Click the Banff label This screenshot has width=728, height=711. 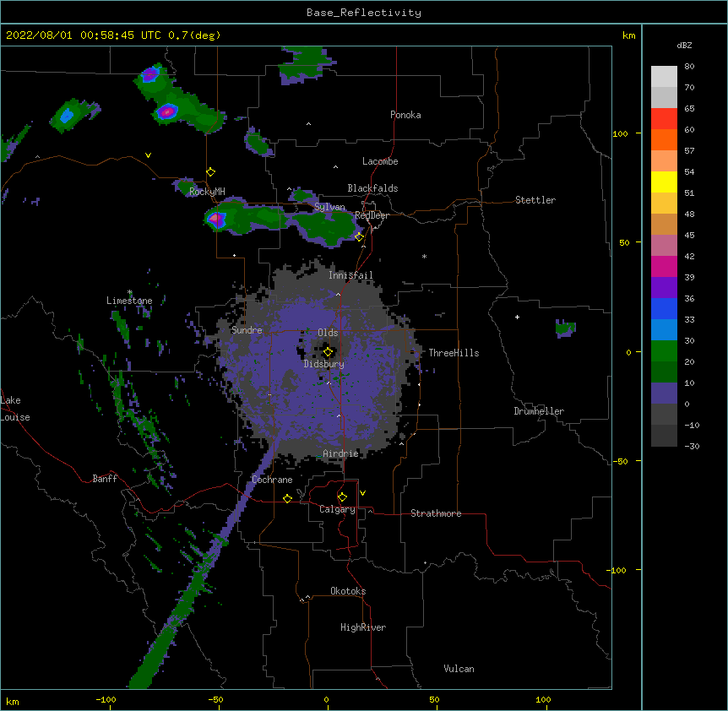(105, 479)
